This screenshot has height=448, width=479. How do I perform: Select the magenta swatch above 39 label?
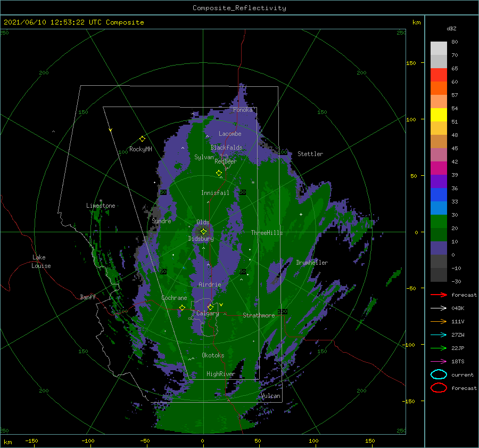coord(439,168)
